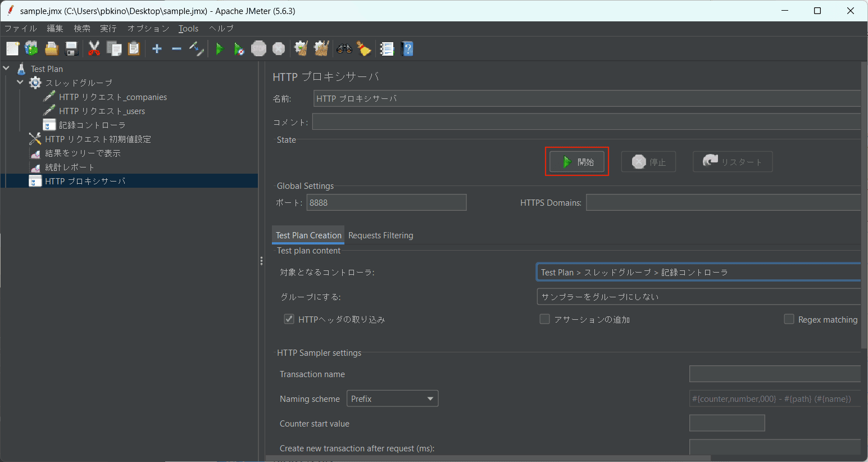Click the vertical scrollbar of settings panel
868x462 pixels.
tap(864, 205)
